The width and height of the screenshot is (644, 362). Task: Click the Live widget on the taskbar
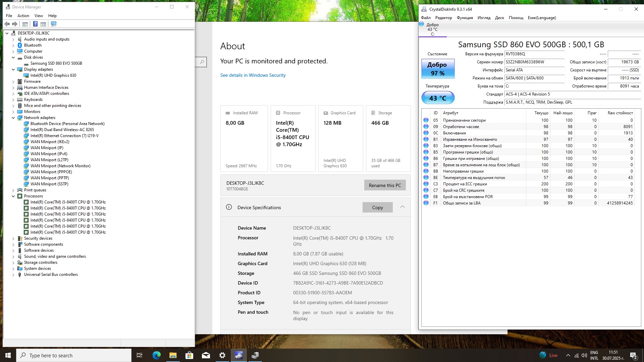click(x=548, y=355)
